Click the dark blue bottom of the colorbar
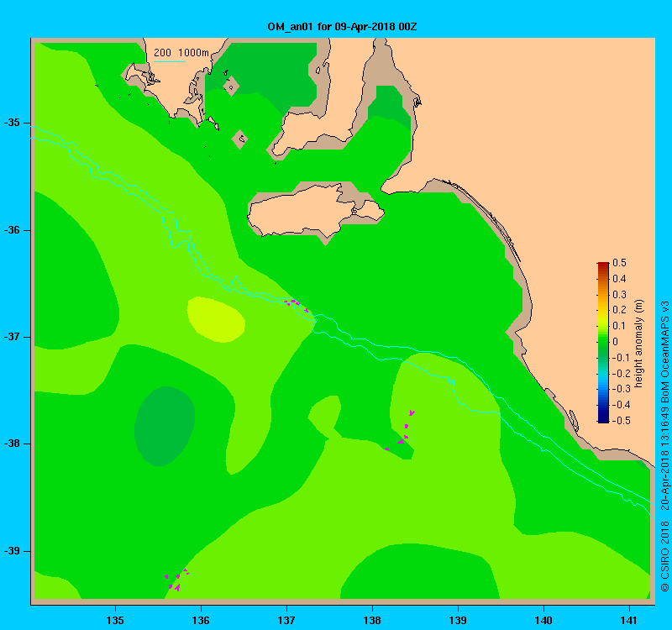Viewport: 672px width, 630px height. [603, 419]
